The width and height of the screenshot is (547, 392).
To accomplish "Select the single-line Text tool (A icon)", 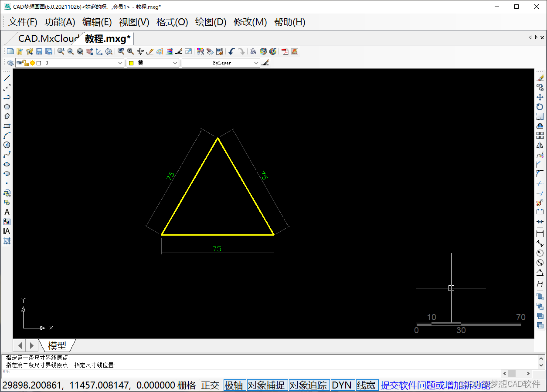I will (7, 212).
